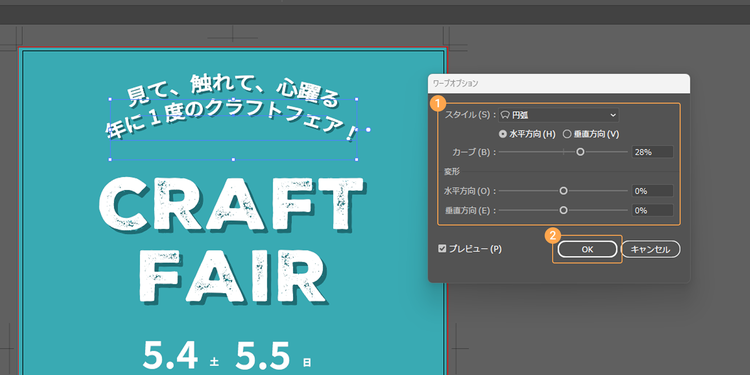Click the bottom-center bounding box handle of the selected text
Image resolution: width=750 pixels, height=375 pixels.
(x=233, y=159)
